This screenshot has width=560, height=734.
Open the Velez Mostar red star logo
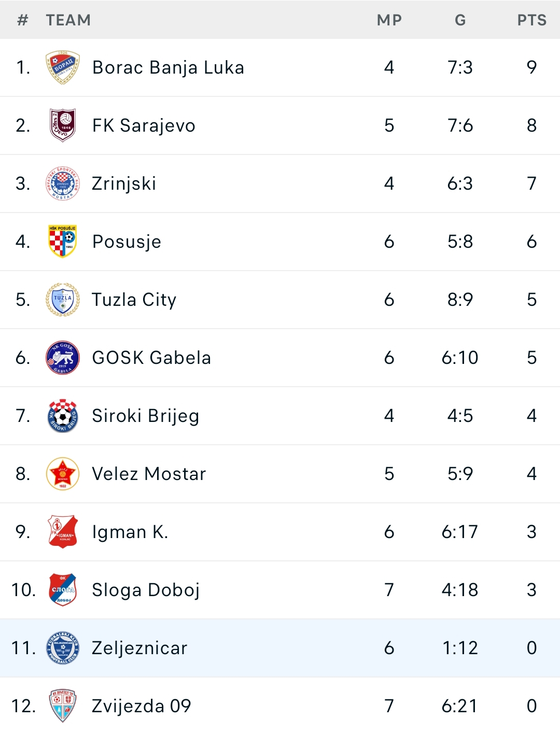click(63, 474)
